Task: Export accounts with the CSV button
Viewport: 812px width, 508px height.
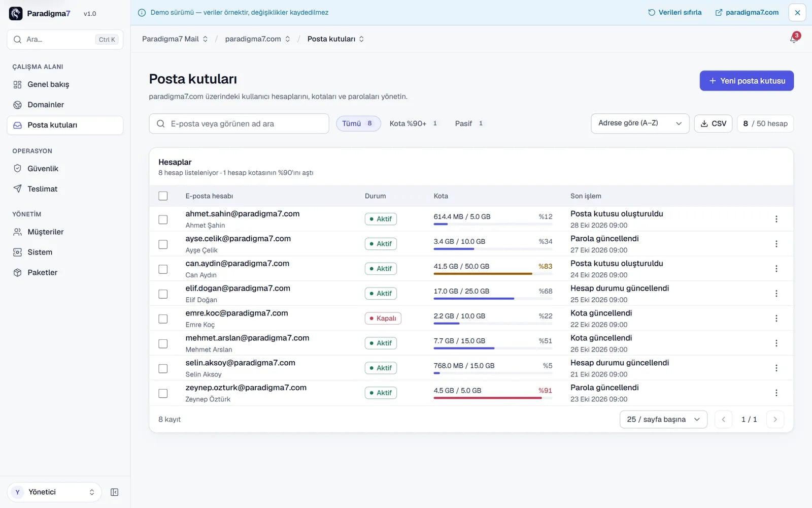Action: [x=713, y=123]
